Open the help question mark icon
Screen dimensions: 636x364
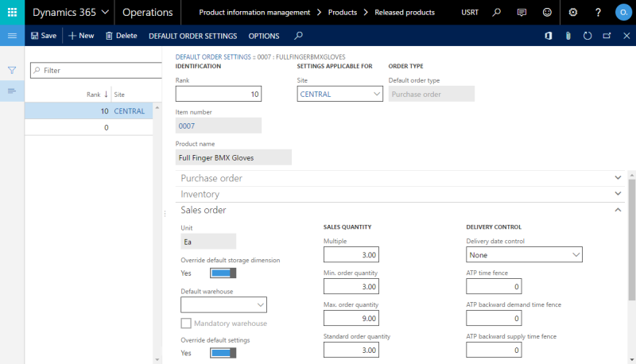tap(598, 13)
